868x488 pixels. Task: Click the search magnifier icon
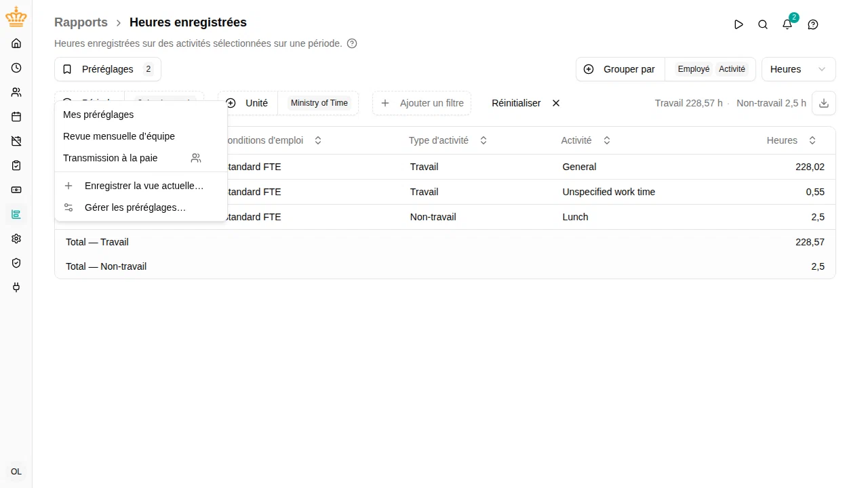(x=763, y=24)
